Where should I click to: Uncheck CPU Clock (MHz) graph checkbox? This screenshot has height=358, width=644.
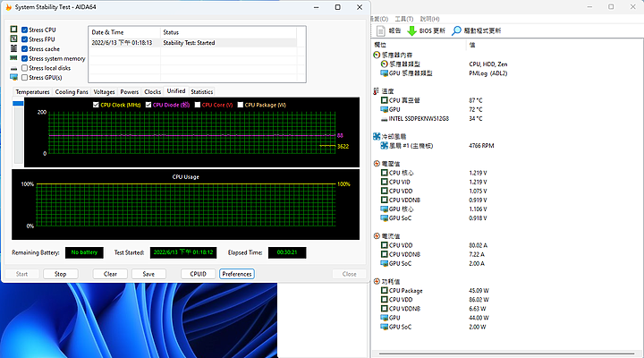click(96, 105)
